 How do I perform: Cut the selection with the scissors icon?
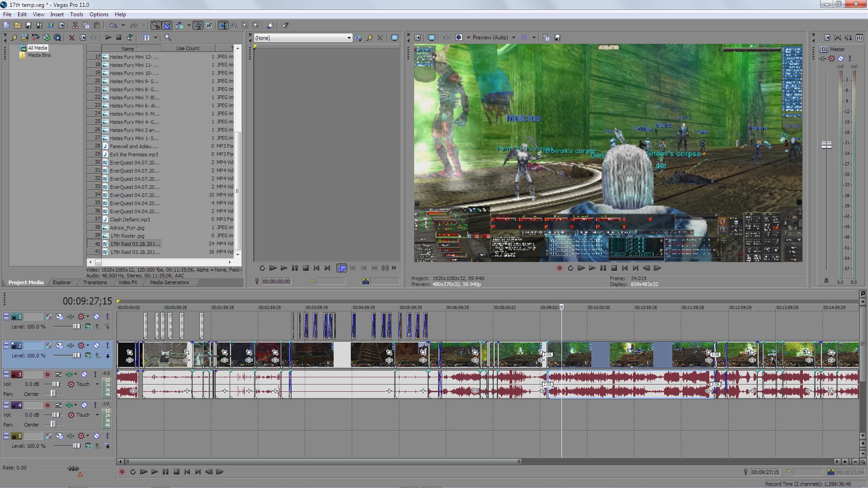point(75,25)
